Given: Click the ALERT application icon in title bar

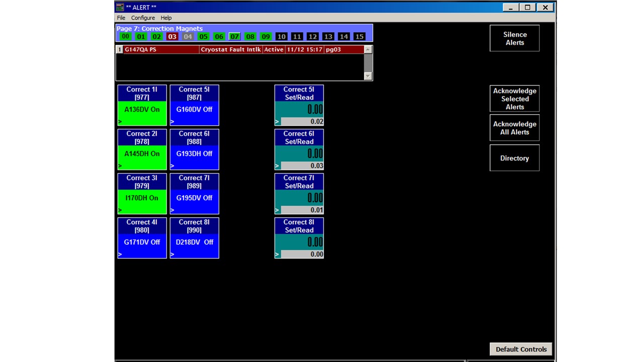Looking at the screenshot, I should pyautogui.click(x=120, y=7).
